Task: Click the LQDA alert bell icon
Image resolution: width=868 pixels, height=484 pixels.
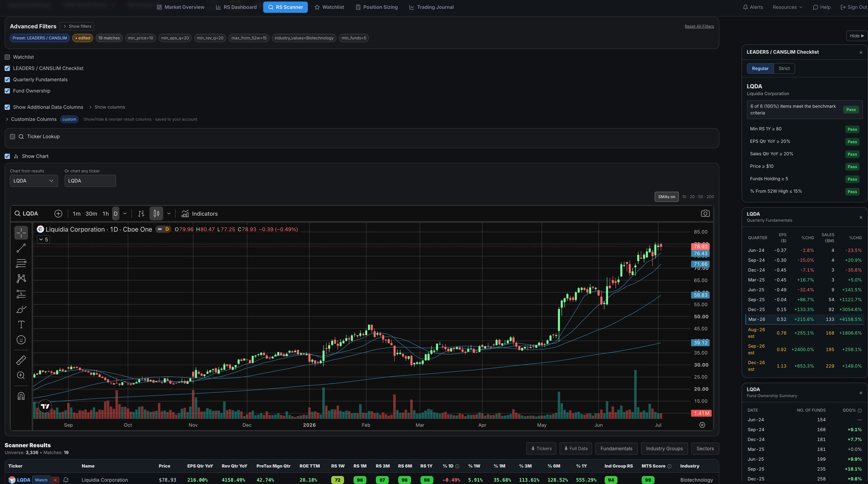Action: pyautogui.click(x=66, y=480)
